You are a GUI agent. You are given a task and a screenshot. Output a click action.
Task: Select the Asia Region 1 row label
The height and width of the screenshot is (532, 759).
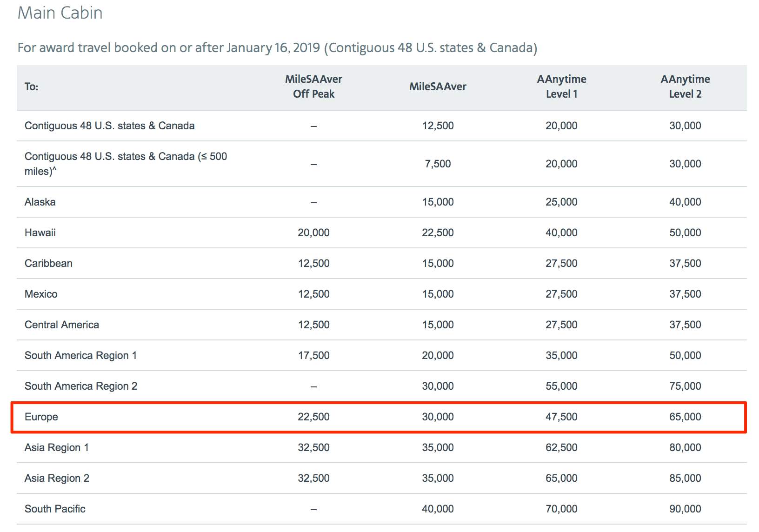(x=57, y=447)
